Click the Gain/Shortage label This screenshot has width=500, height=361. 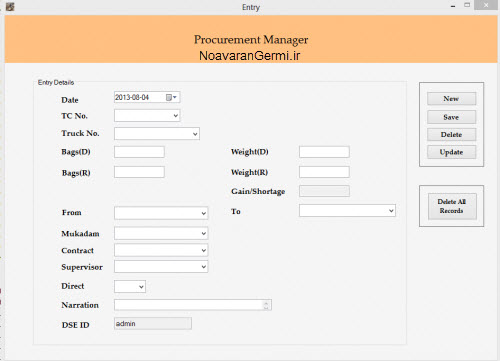258,191
